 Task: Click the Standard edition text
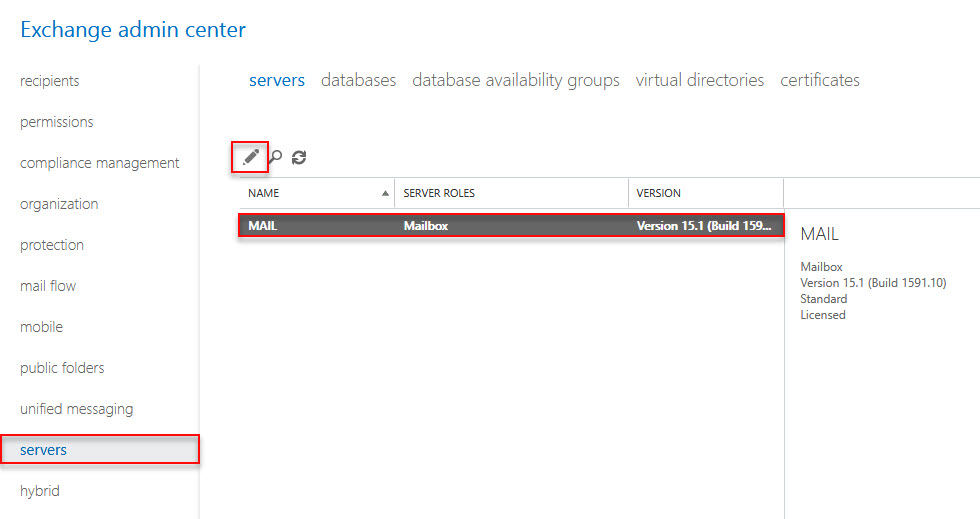pos(824,299)
